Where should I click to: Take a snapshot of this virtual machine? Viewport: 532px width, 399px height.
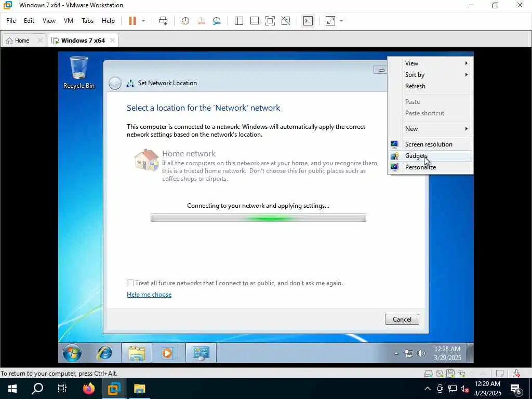pos(185,21)
